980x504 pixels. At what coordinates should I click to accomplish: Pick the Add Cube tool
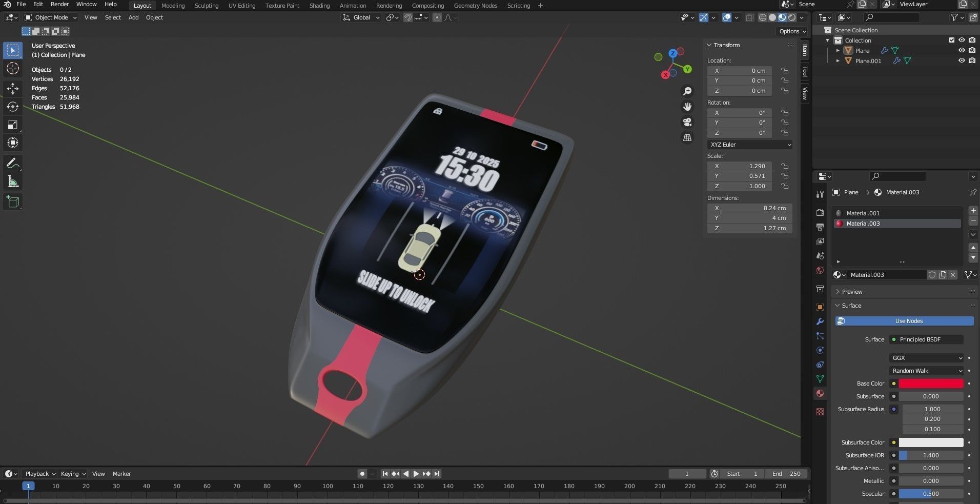[x=13, y=202]
